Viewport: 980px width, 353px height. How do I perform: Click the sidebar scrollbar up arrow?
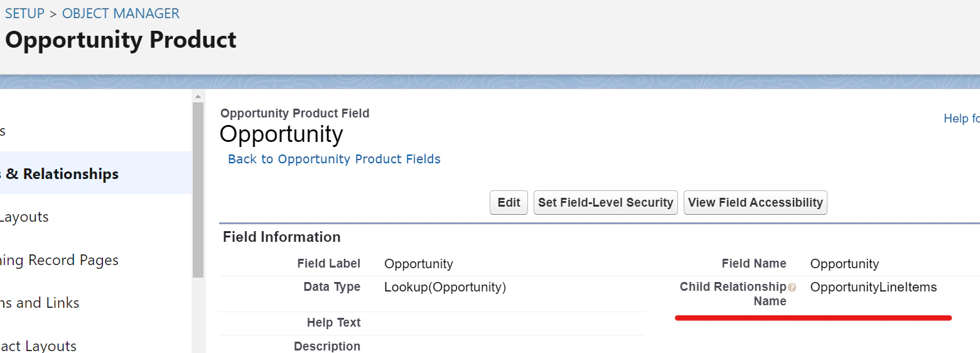pyautogui.click(x=198, y=97)
